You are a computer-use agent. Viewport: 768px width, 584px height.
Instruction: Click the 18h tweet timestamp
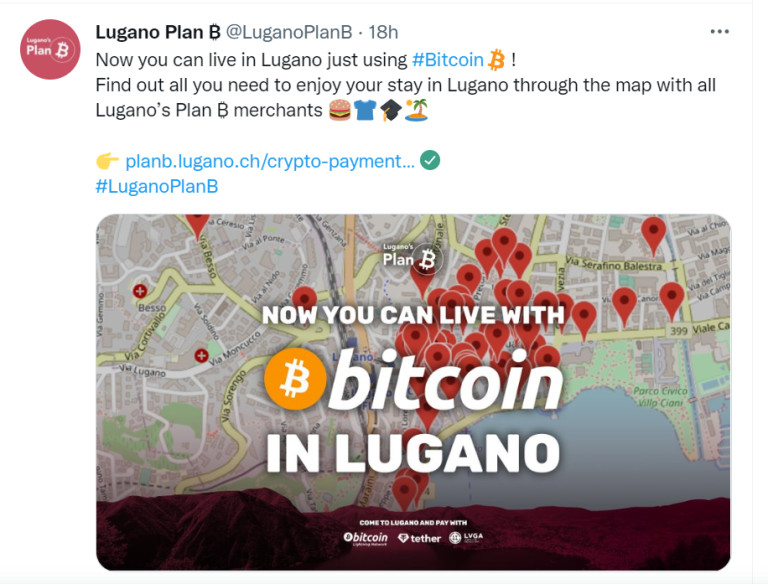pyautogui.click(x=383, y=32)
